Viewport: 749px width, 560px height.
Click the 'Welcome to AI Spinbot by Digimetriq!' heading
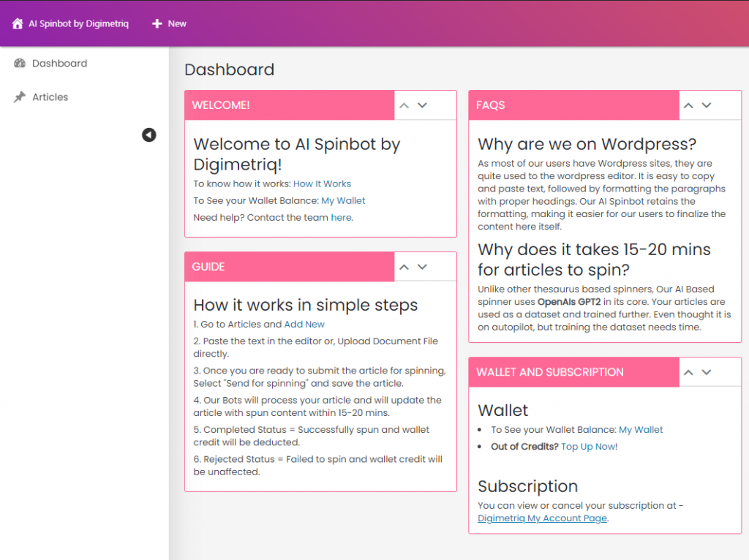click(x=297, y=154)
